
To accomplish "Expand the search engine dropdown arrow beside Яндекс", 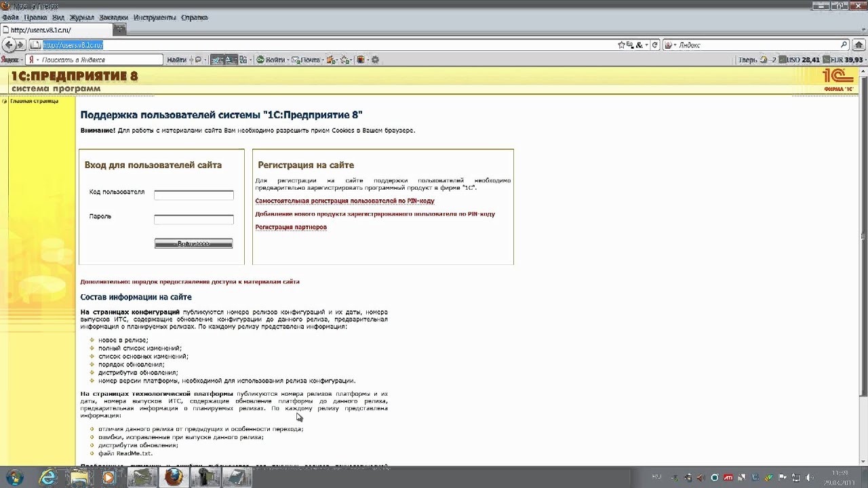I will pos(674,45).
